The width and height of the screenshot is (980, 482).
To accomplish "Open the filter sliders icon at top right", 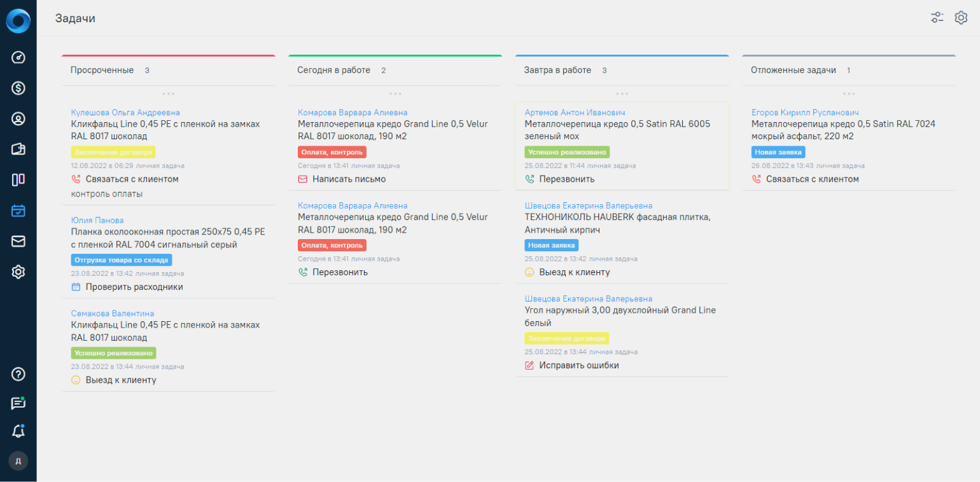I will coord(937,18).
